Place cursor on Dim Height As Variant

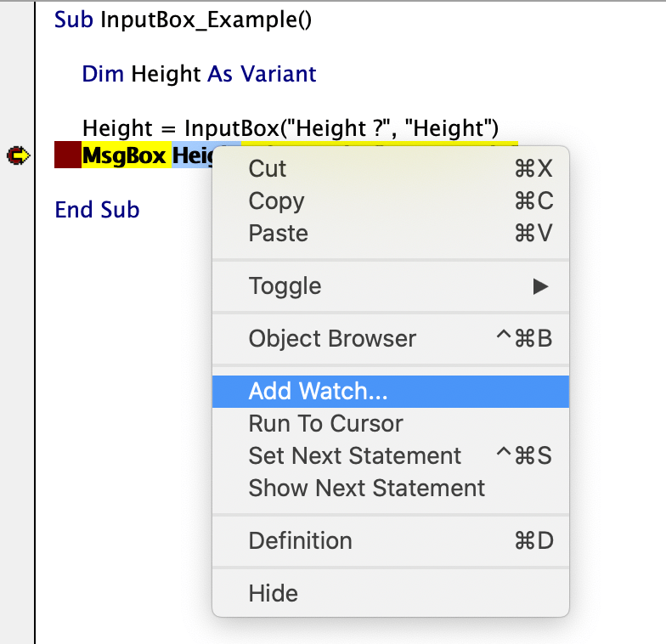click(x=199, y=74)
